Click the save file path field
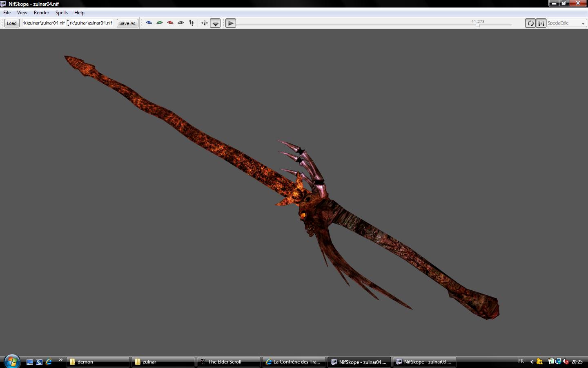The width and height of the screenshot is (588, 368). [x=91, y=23]
